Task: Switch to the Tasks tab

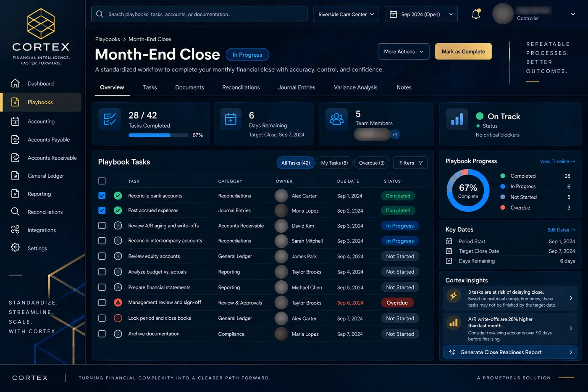Action: [x=150, y=87]
